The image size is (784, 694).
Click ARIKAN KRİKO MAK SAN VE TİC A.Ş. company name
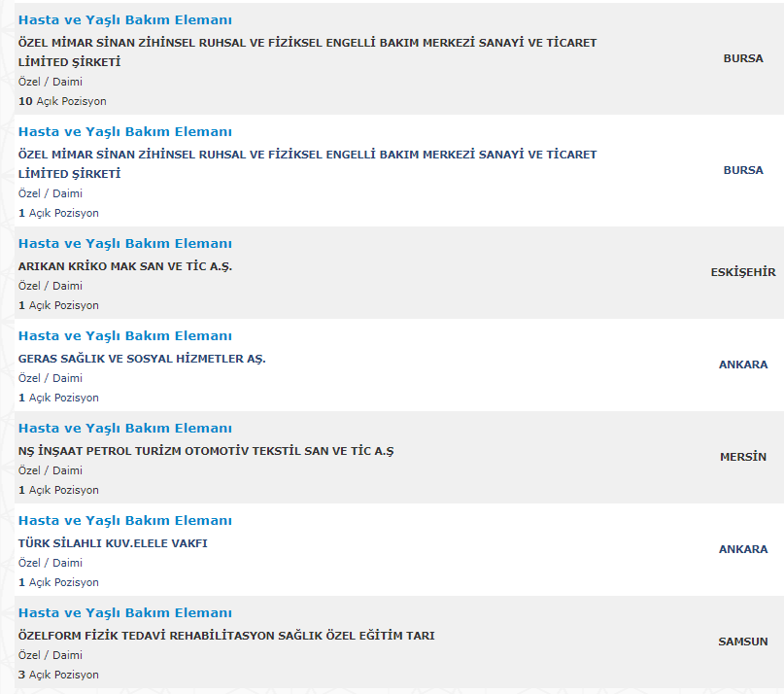125,265
